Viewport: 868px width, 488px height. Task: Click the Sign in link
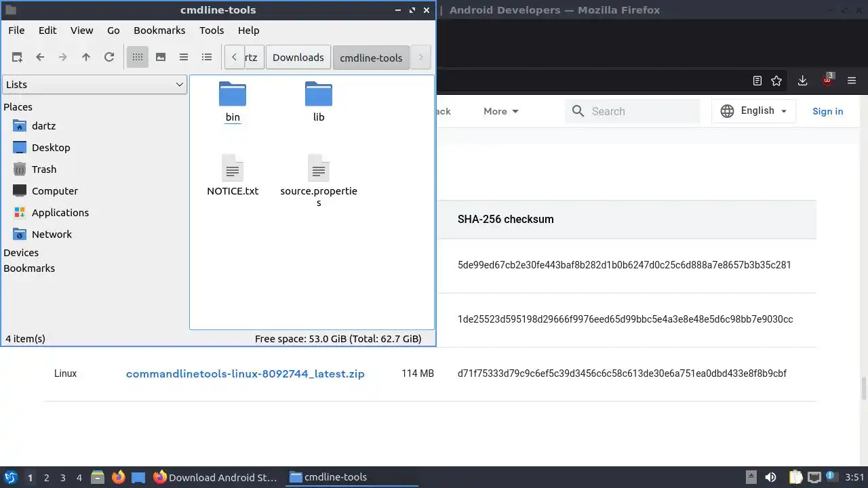pos(828,111)
